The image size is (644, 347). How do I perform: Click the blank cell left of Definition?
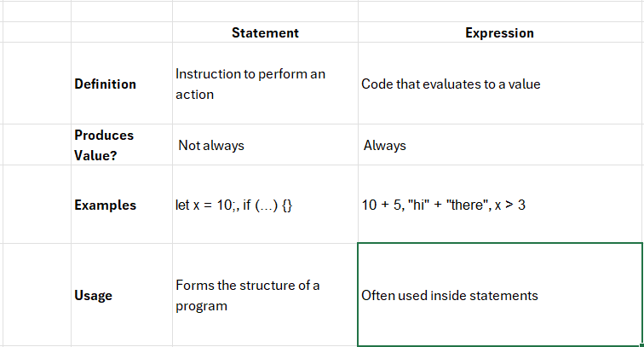coord(37,83)
